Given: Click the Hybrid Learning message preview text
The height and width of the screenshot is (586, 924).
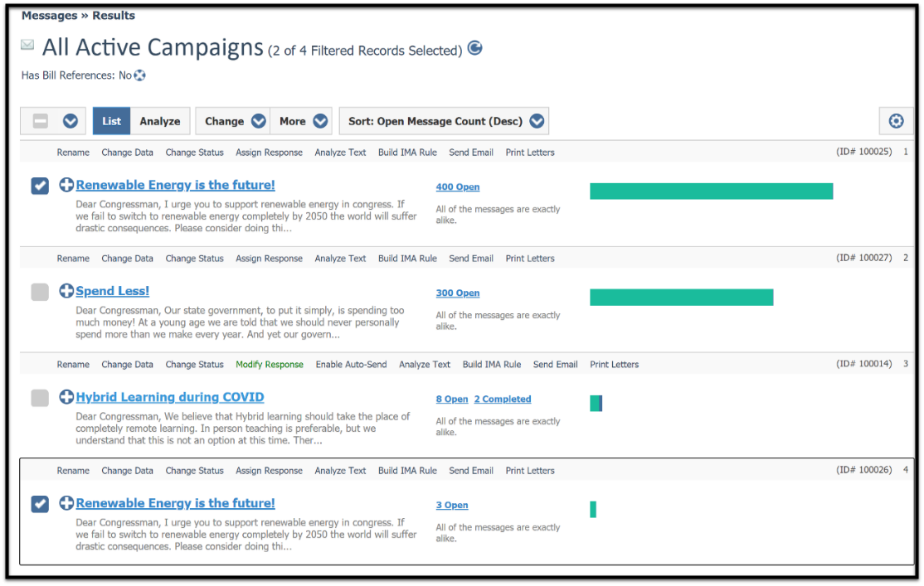Looking at the screenshot, I should coord(242,429).
